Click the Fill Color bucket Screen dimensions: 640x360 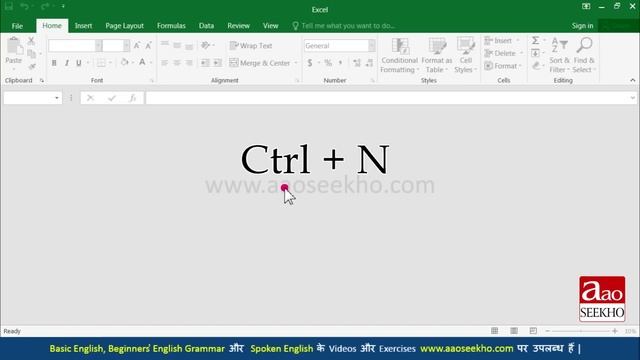(124, 62)
